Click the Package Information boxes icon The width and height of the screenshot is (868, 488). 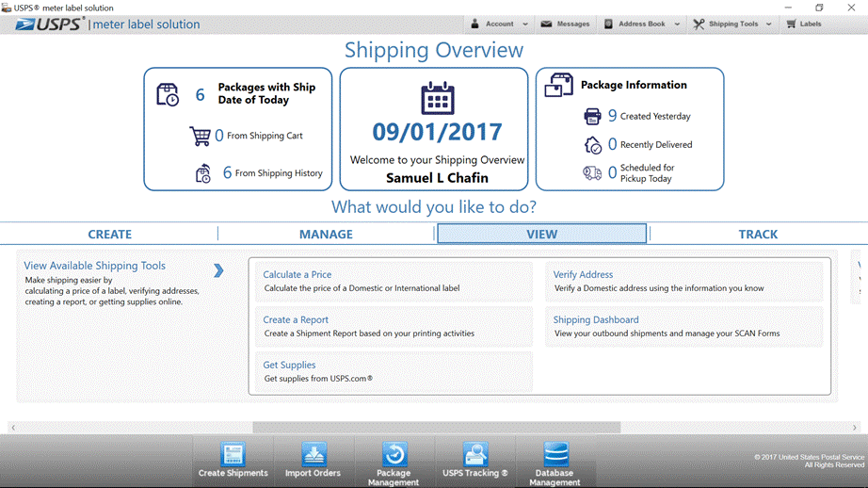point(558,86)
